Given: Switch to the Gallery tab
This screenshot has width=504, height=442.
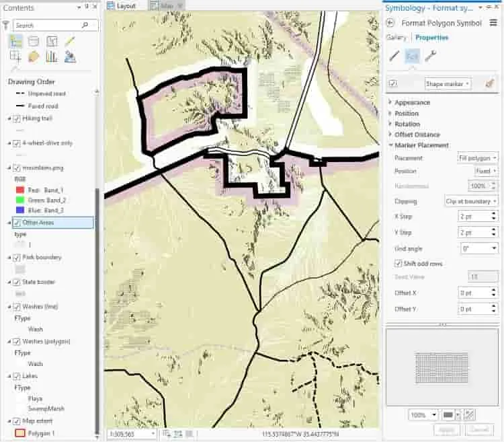Looking at the screenshot, I should click(396, 38).
